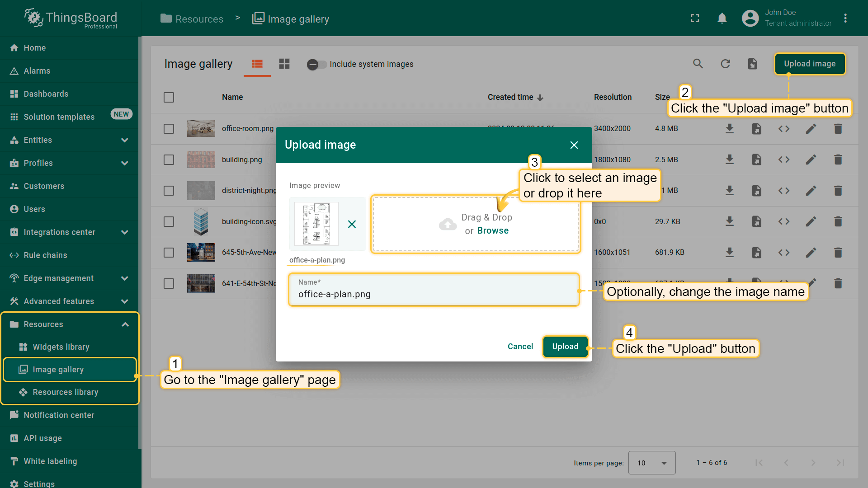Delete building.png with trash icon

[838, 160]
